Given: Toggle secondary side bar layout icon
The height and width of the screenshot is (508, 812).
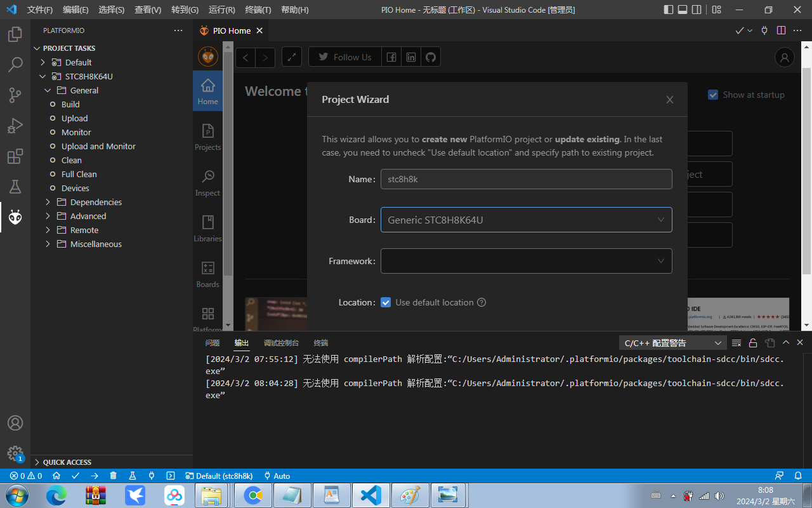Looking at the screenshot, I should 697,10.
